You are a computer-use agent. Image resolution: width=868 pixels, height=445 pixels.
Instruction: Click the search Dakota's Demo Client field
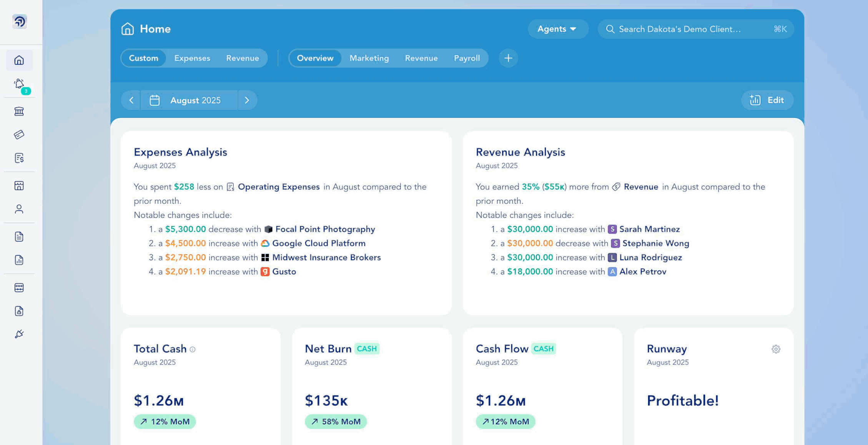pos(688,29)
